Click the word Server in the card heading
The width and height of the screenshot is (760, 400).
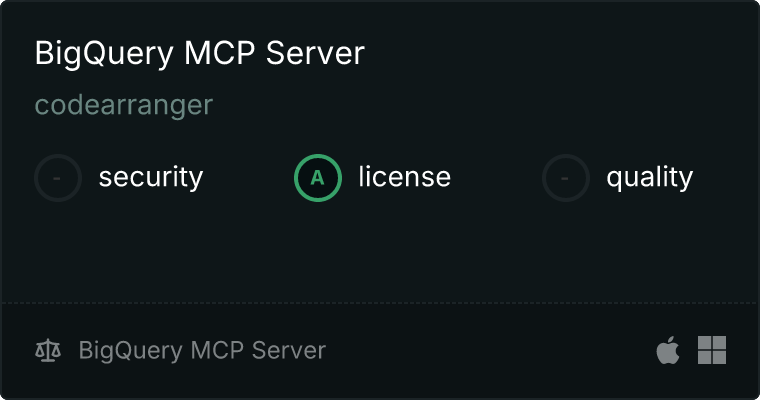point(315,53)
